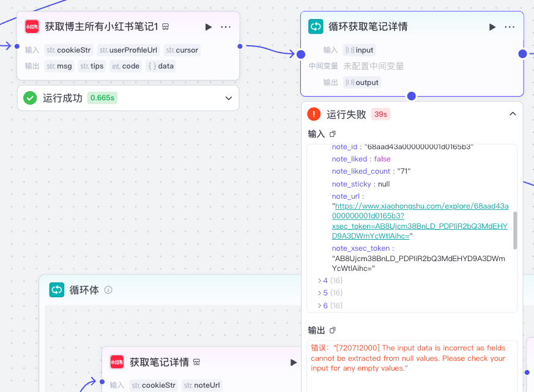Click the green success check icon

(x=30, y=98)
